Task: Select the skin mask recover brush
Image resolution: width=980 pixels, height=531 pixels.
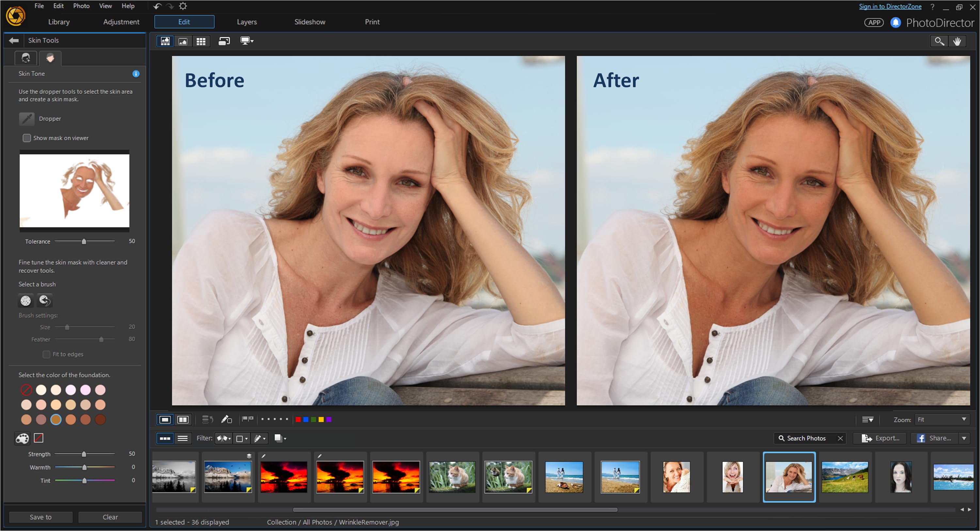Action: tap(44, 301)
